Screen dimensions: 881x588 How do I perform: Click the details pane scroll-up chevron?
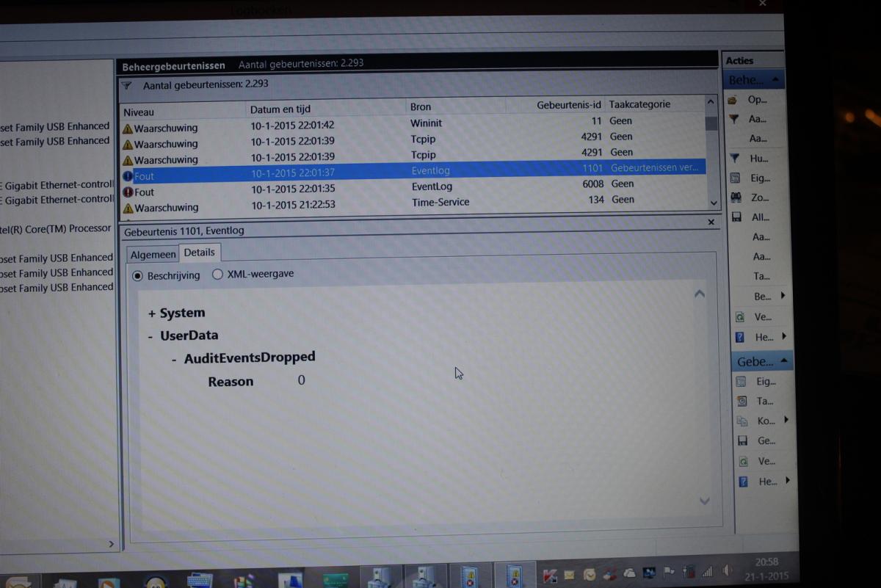click(x=699, y=294)
